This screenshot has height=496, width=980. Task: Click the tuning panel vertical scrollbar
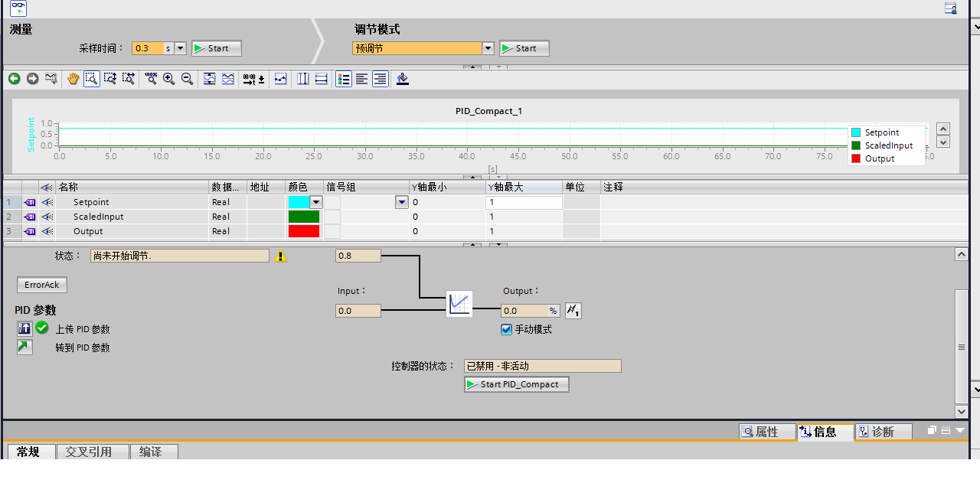tap(962, 347)
